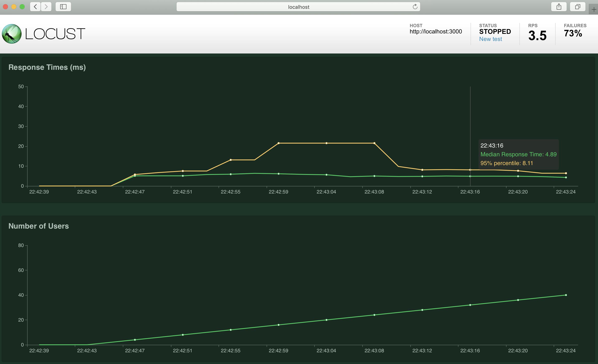598x364 pixels.
Task: Click Safari's back navigation arrow
Action: [36, 6]
